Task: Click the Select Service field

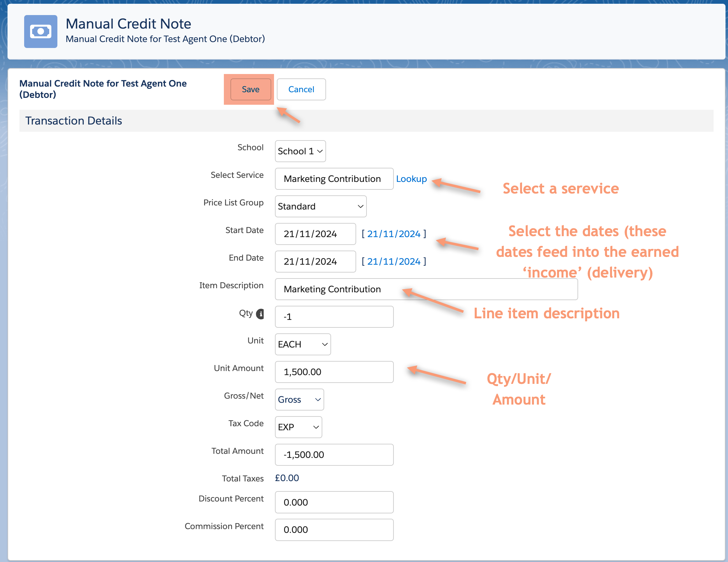Action: 334,179
